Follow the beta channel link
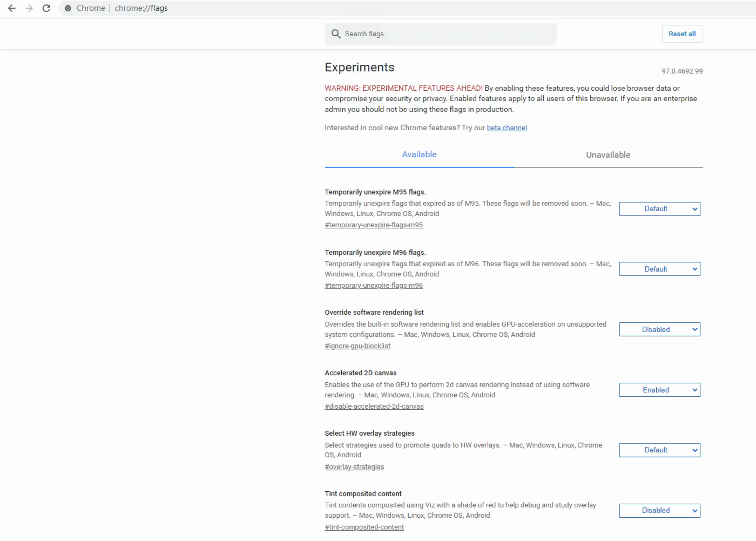 coord(507,128)
